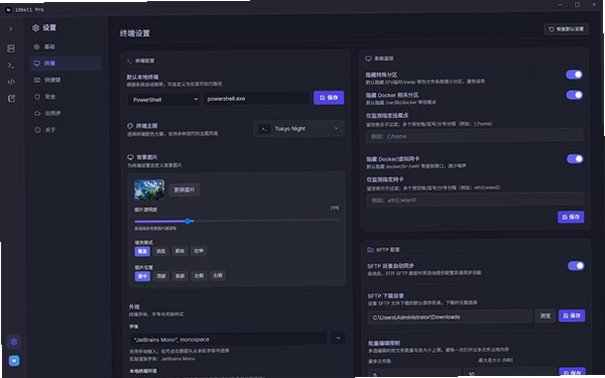Click the 更换图片 change image button
The height and width of the screenshot is (378, 605).
tap(184, 190)
